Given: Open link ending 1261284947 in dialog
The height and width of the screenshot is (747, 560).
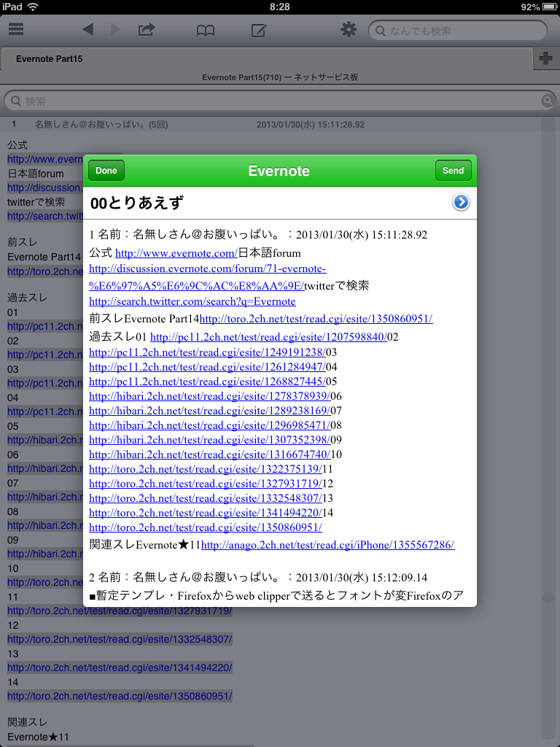Looking at the screenshot, I should [x=207, y=367].
